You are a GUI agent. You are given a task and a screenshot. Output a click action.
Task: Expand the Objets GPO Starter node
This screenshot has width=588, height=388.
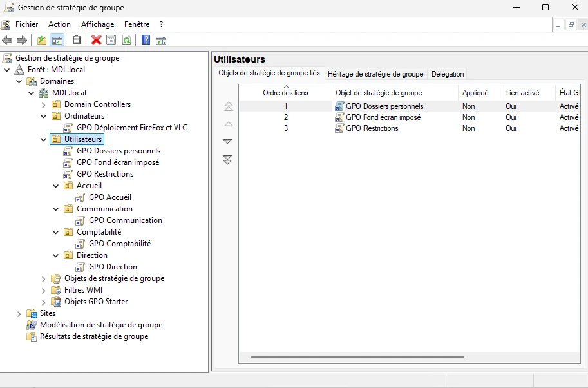pyautogui.click(x=44, y=302)
